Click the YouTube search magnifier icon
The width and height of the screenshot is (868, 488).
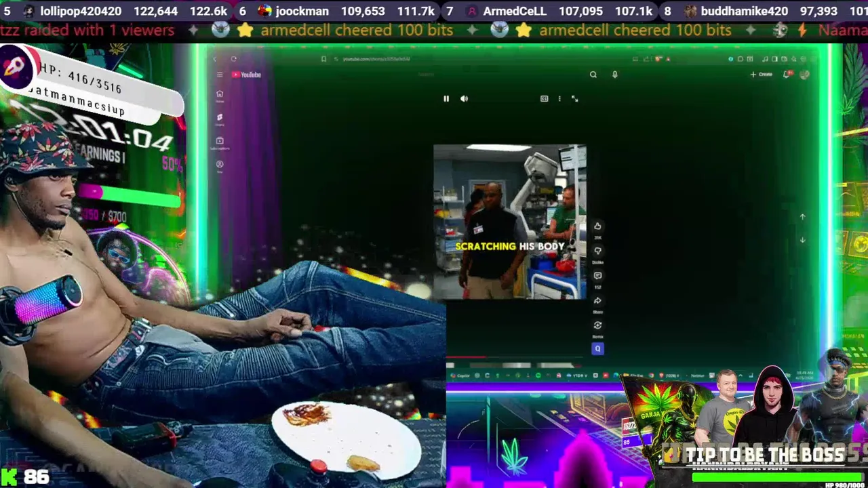pyautogui.click(x=593, y=75)
